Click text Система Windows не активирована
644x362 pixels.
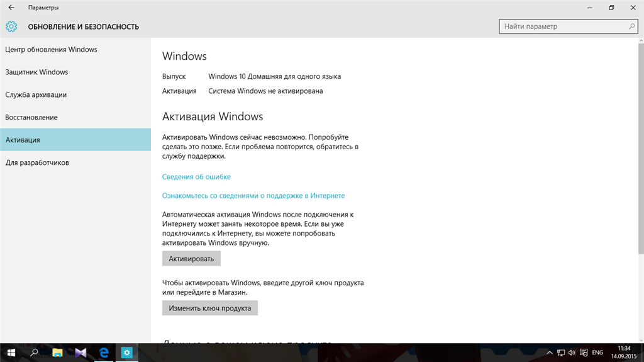[265, 91]
